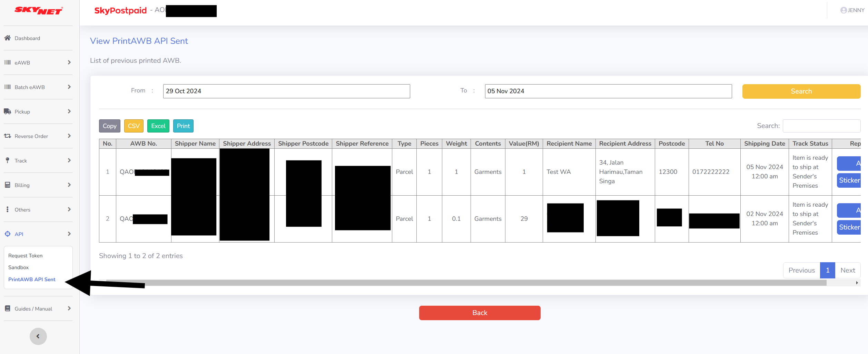Open the Sandbox menu item
Screen dimensions: 868x354
click(x=19, y=267)
